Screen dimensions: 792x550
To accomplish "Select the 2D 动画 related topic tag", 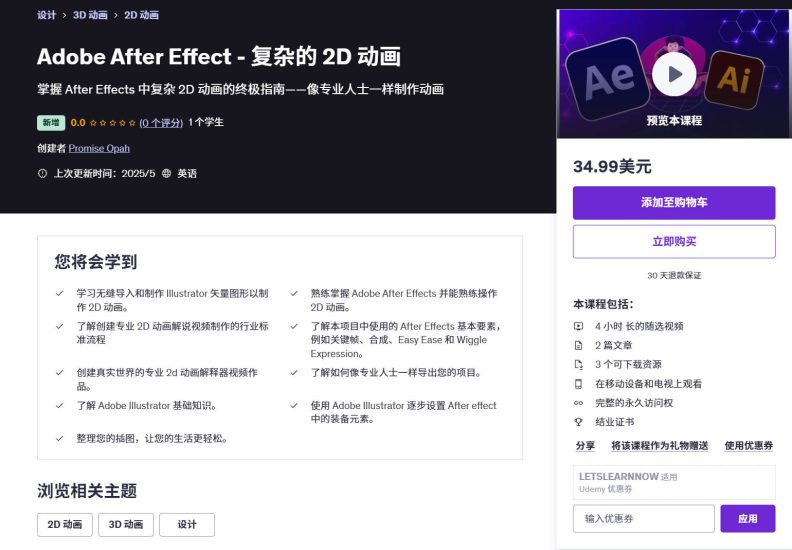I will pos(65,525).
